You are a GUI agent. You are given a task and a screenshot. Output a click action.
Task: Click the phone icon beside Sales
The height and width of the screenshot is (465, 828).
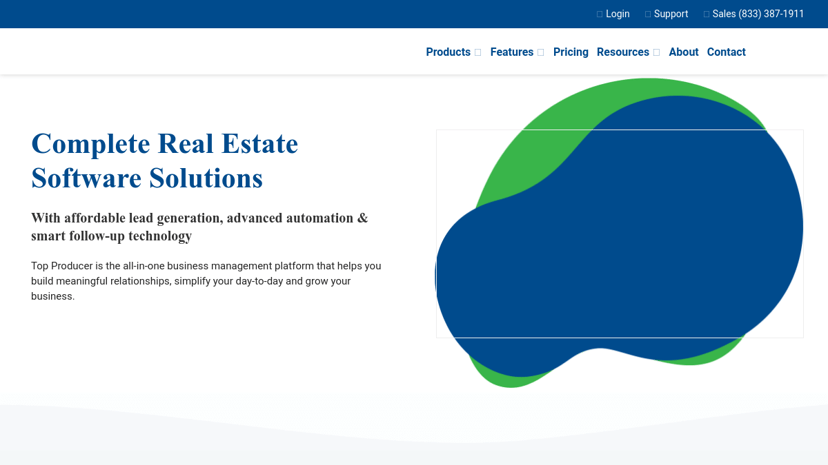click(706, 14)
